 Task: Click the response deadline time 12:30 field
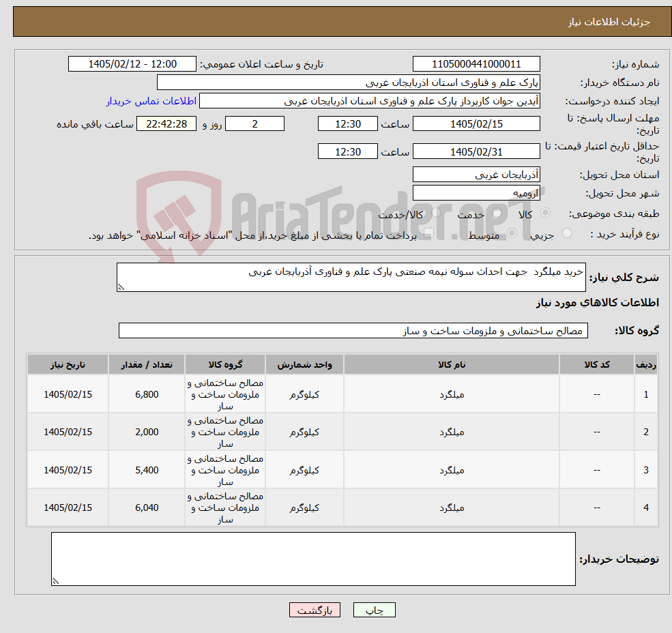pos(347,124)
